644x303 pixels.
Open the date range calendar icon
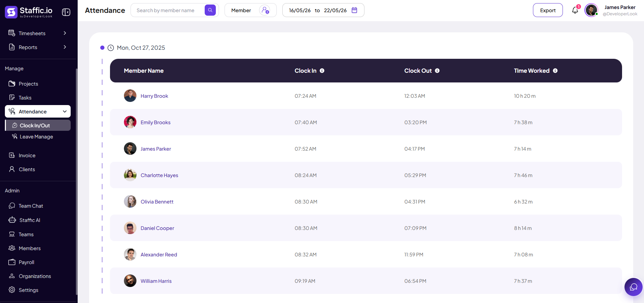click(354, 10)
